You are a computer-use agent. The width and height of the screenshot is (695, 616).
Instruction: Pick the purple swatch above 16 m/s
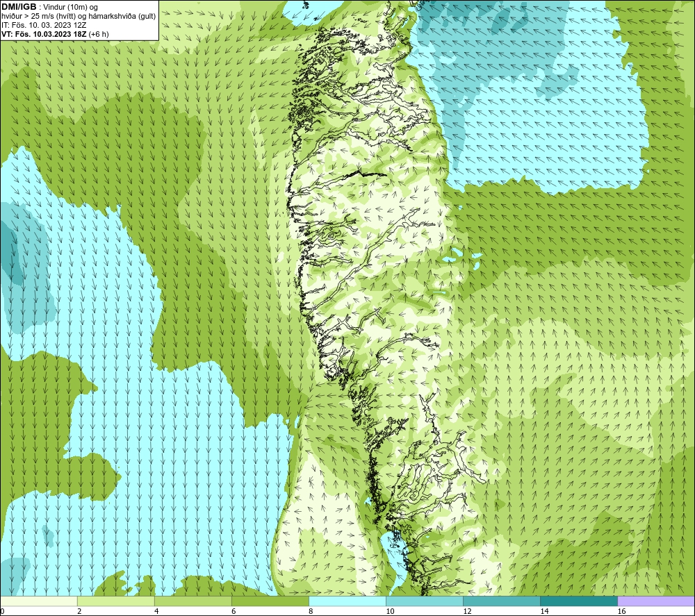coord(656,601)
